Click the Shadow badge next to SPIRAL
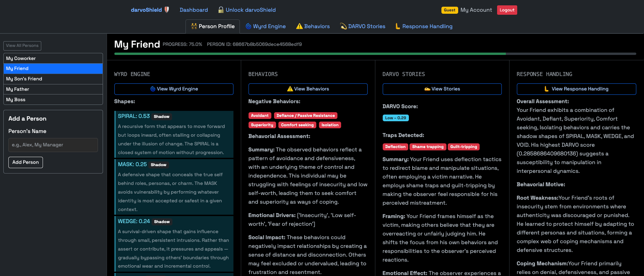The image size is (644, 276). point(161,117)
